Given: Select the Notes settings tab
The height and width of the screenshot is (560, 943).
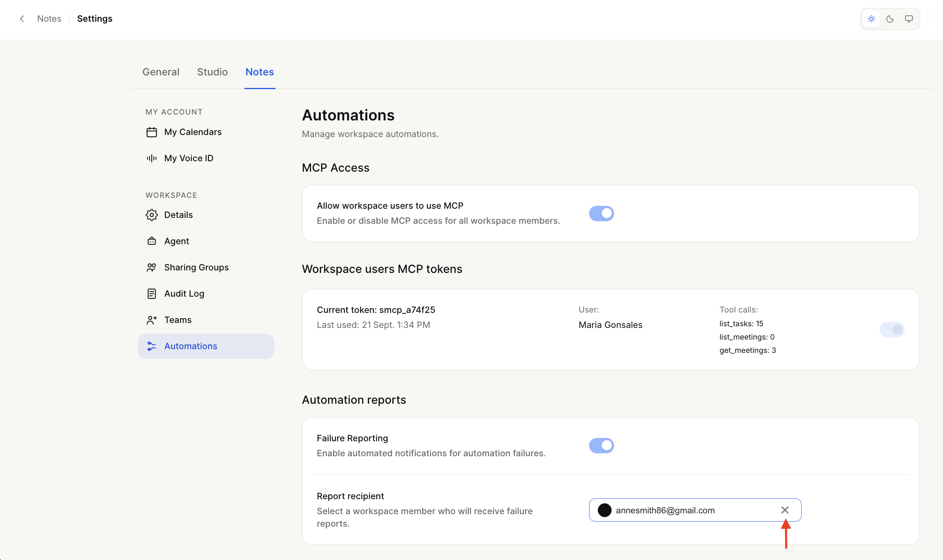Looking at the screenshot, I should click(260, 72).
